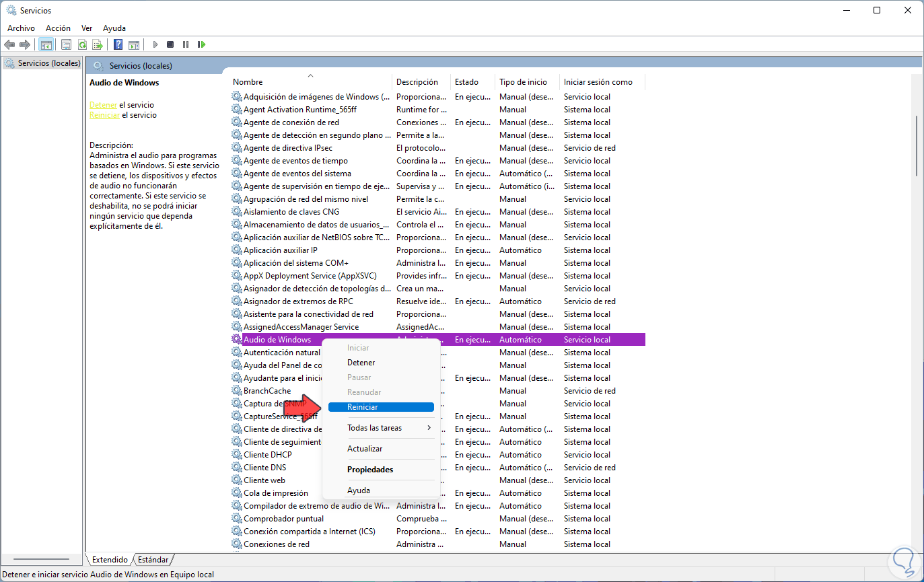This screenshot has height=582, width=924.
Task: Select the Agrupación de red del mismo nivel service
Action: click(438, 199)
